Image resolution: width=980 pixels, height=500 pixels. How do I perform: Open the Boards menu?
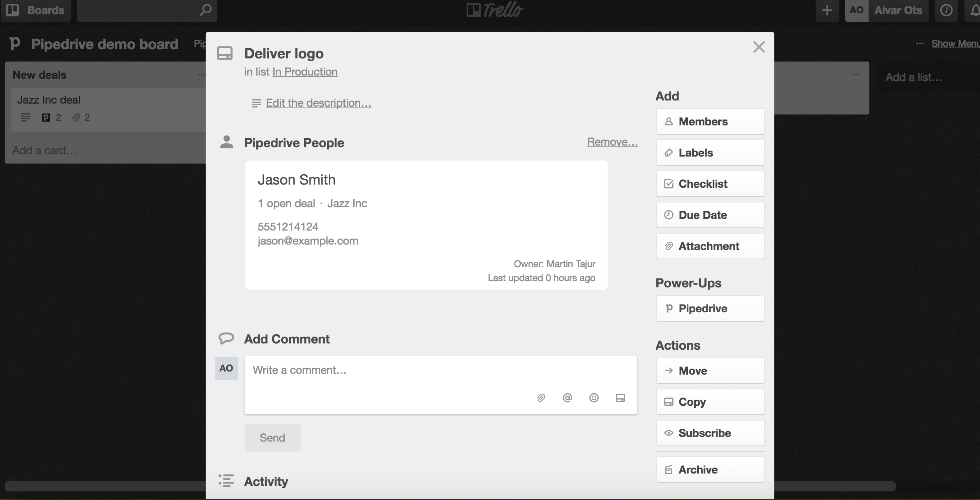click(x=36, y=10)
